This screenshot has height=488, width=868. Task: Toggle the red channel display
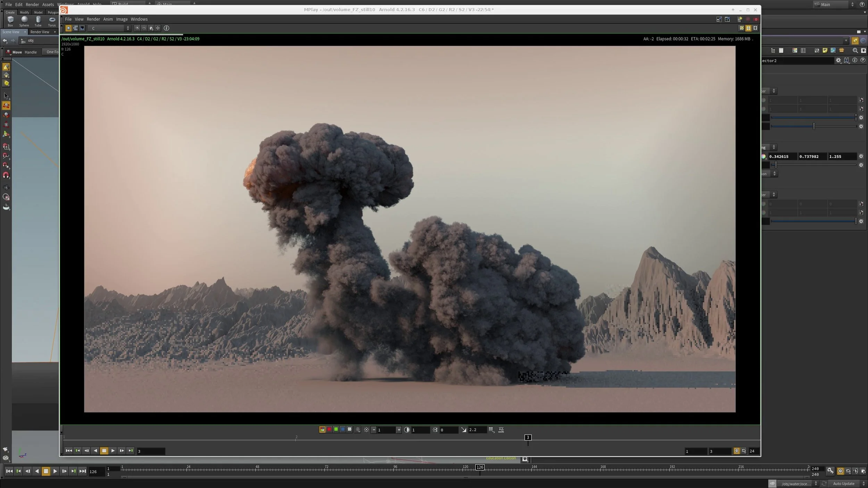click(x=329, y=429)
